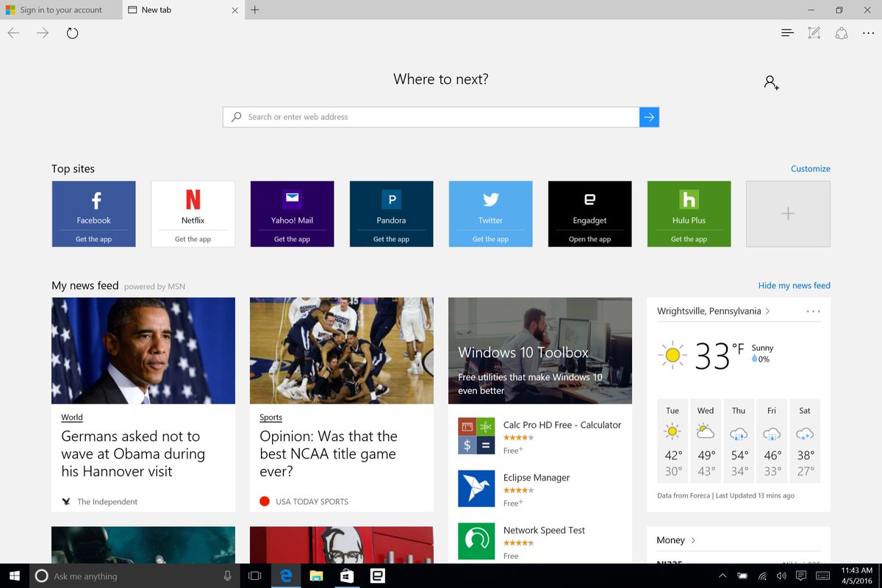Open the Obama news photo

click(x=143, y=351)
